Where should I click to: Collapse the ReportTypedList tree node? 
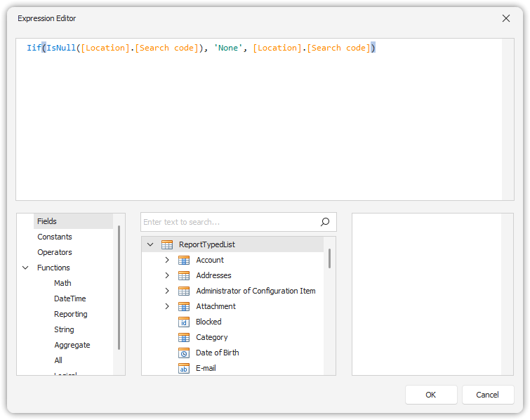(x=150, y=244)
